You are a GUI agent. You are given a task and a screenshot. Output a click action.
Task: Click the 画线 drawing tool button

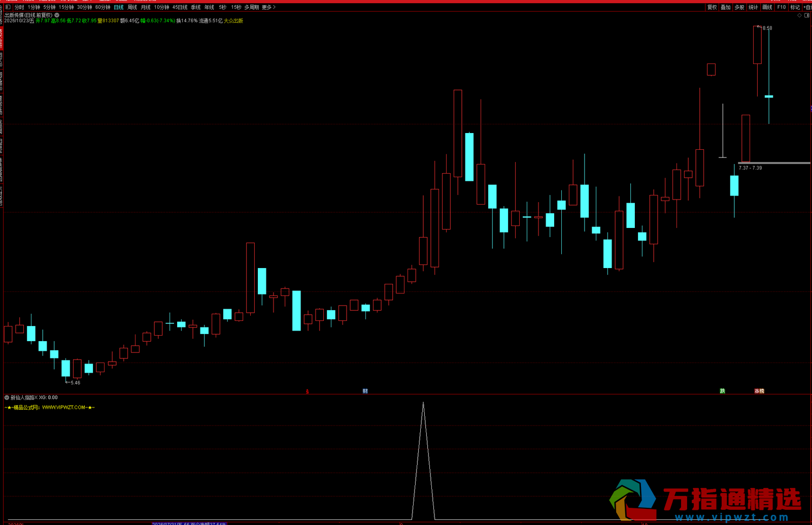tap(767, 7)
